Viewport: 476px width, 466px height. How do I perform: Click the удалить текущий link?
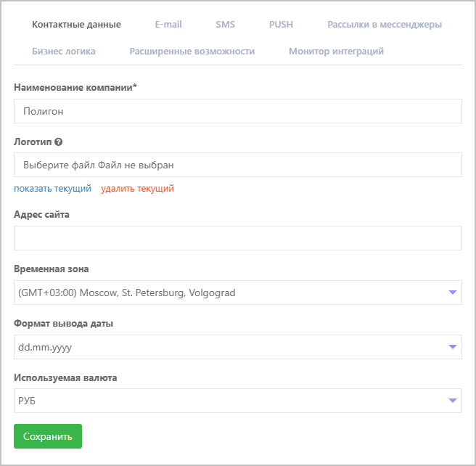[x=137, y=189]
